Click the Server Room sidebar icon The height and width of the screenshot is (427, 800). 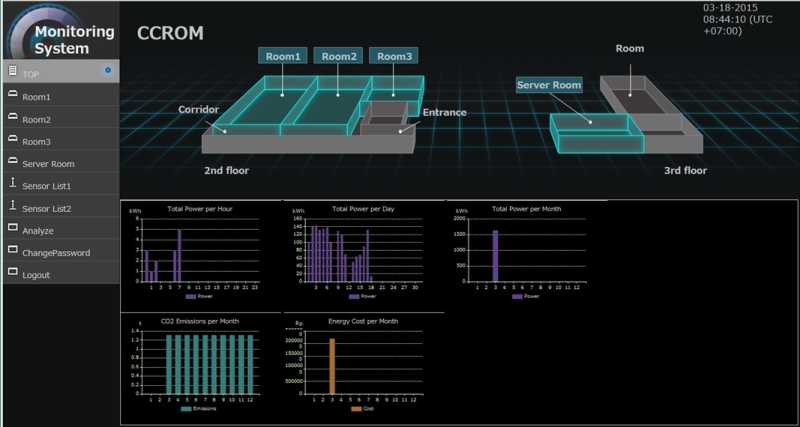(12, 161)
